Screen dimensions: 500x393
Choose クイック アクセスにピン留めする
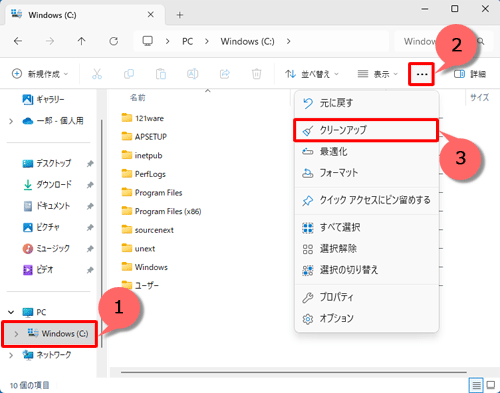[x=367, y=200]
